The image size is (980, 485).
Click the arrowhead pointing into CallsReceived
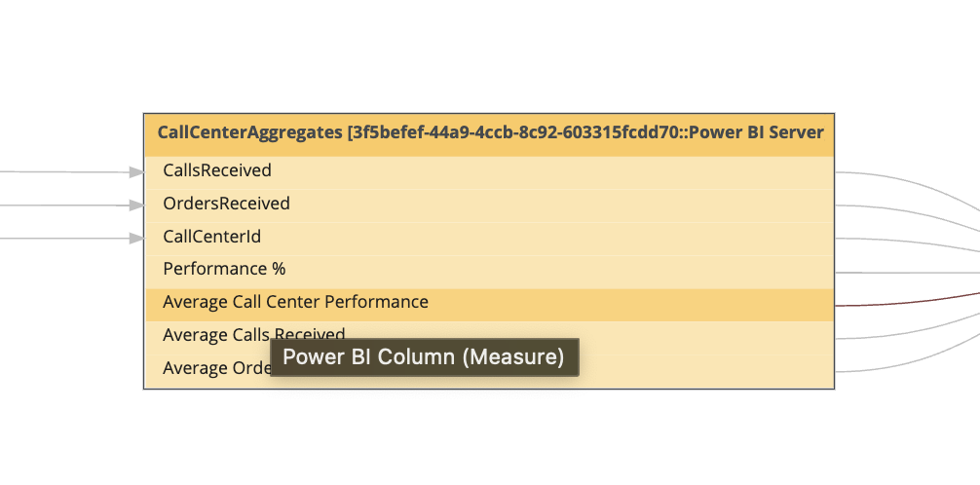(136, 172)
